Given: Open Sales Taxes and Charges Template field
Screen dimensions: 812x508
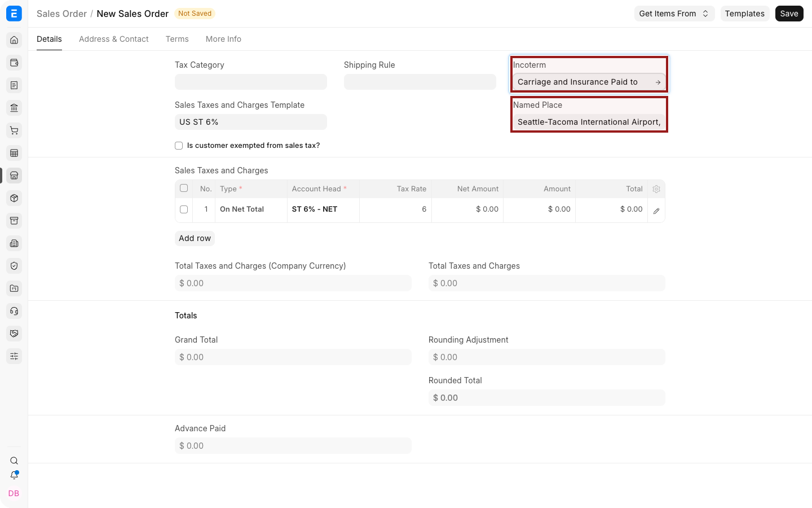Looking at the screenshot, I should [251, 122].
